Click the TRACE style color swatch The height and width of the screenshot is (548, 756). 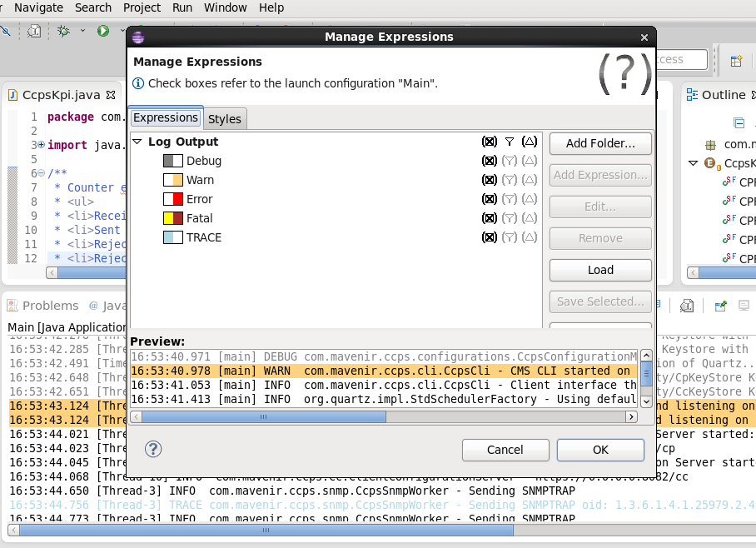tap(173, 237)
